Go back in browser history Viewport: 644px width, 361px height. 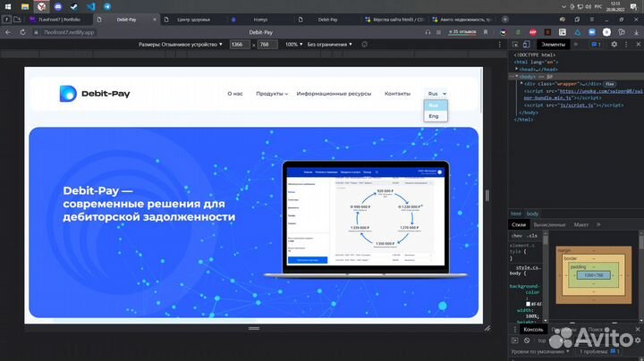8,32
